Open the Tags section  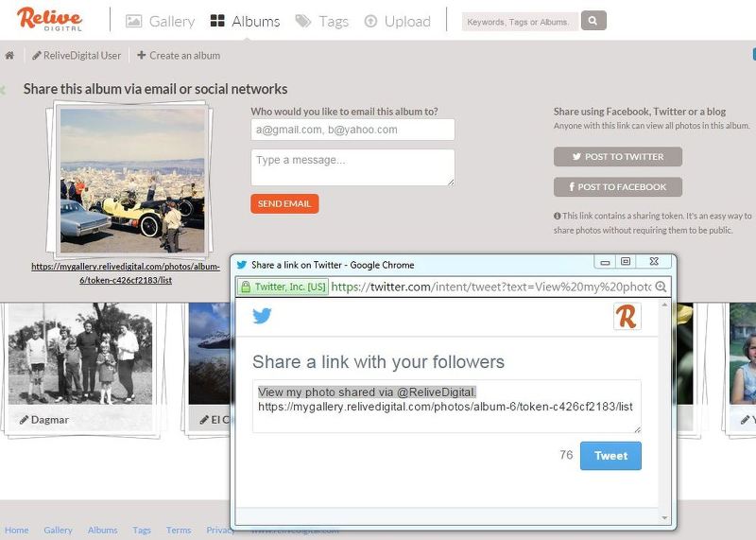pyautogui.click(x=321, y=21)
